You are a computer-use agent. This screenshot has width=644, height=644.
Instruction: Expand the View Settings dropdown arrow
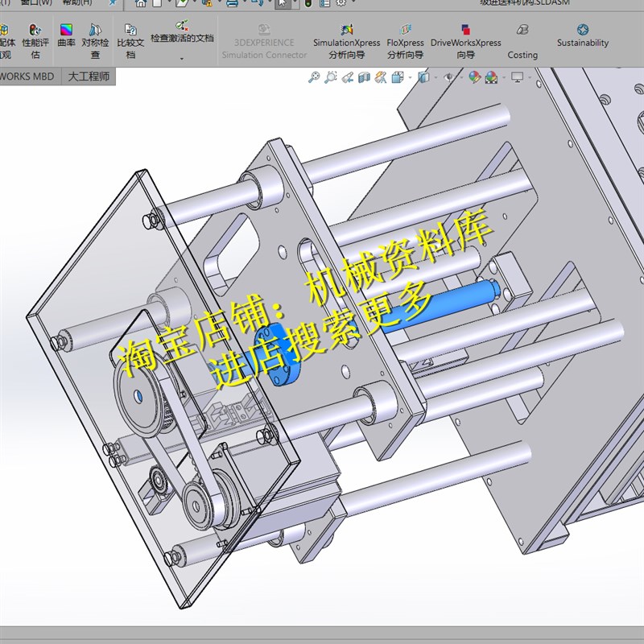point(530,77)
